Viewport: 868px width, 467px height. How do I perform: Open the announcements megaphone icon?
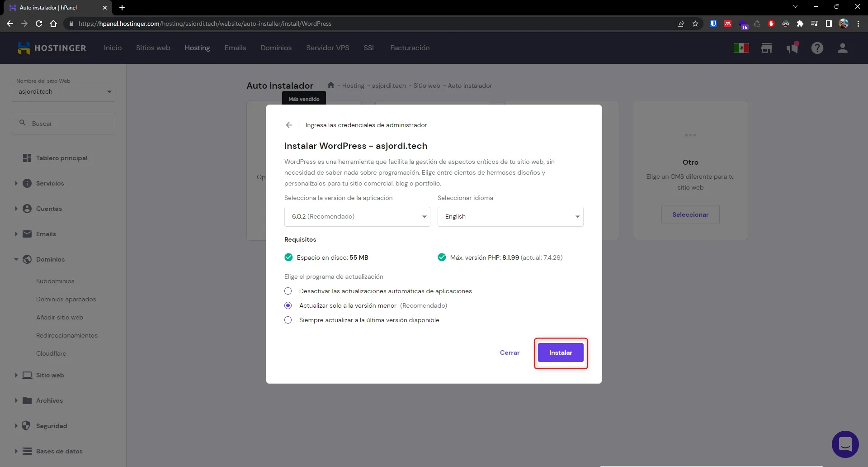coord(792,48)
